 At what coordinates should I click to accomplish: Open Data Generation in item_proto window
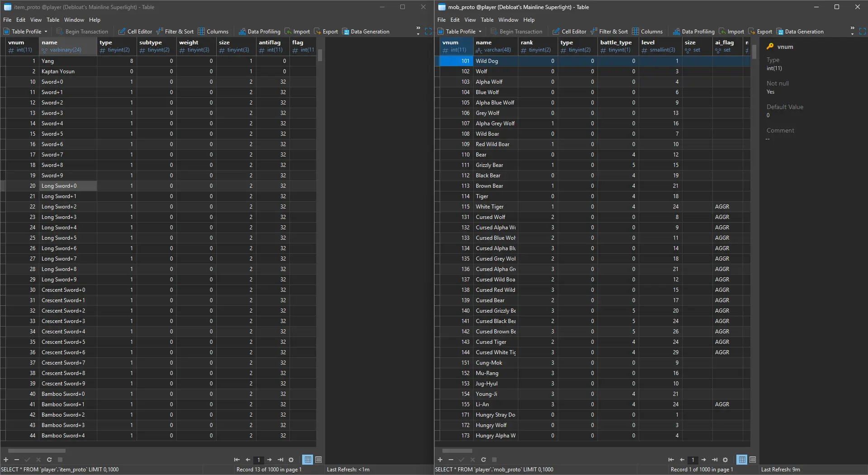tap(366, 32)
